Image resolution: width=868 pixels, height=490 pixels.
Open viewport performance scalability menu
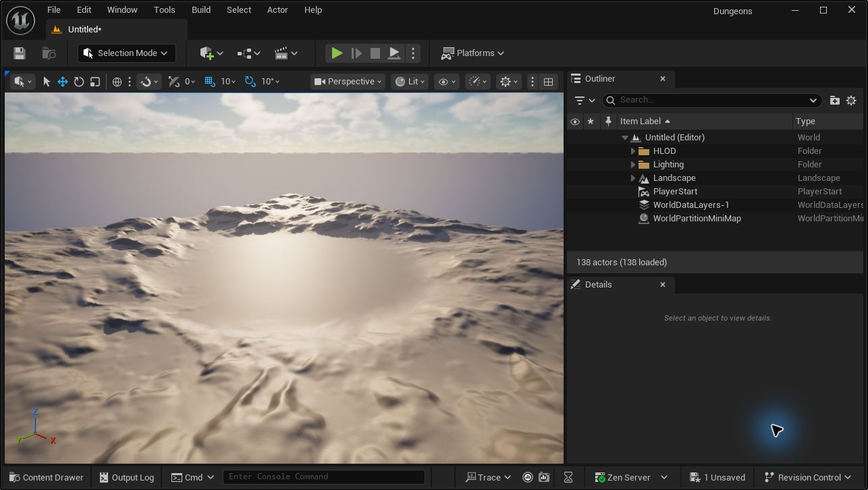(x=478, y=82)
